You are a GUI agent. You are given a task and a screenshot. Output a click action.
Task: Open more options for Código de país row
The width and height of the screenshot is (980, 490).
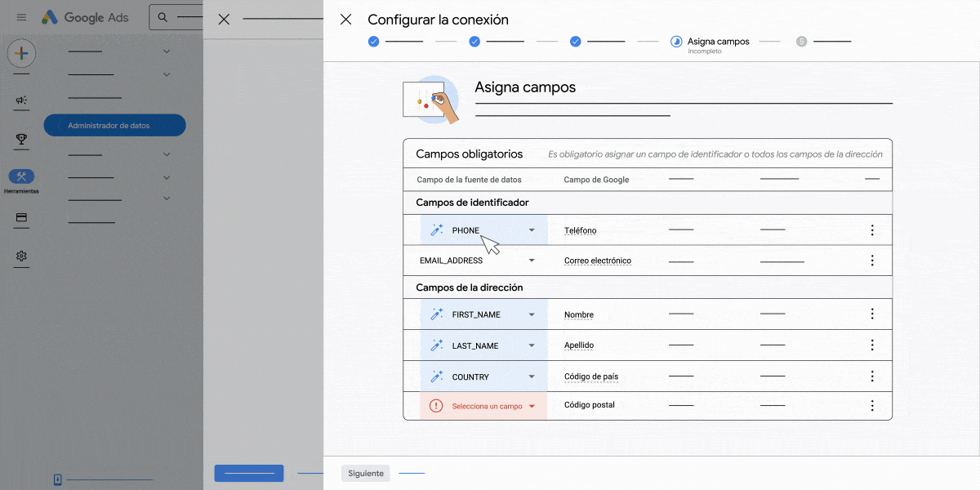872,376
